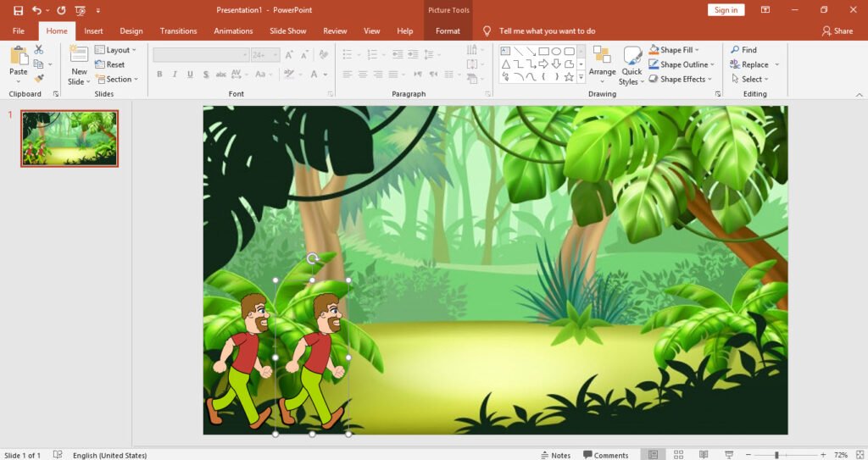This screenshot has height=460, width=868.
Task: Open the Arrange menu
Action: click(603, 64)
